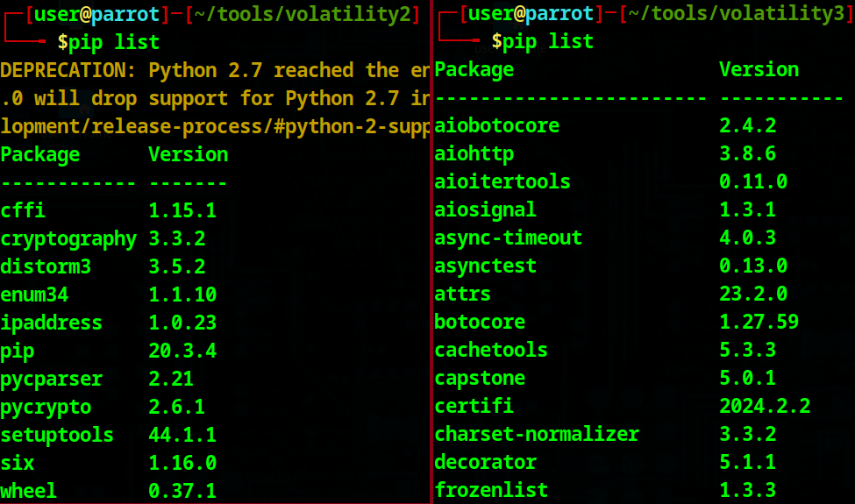Click the ipaddress version 1.0.23
The height and width of the screenshot is (504, 855).
[x=182, y=323]
